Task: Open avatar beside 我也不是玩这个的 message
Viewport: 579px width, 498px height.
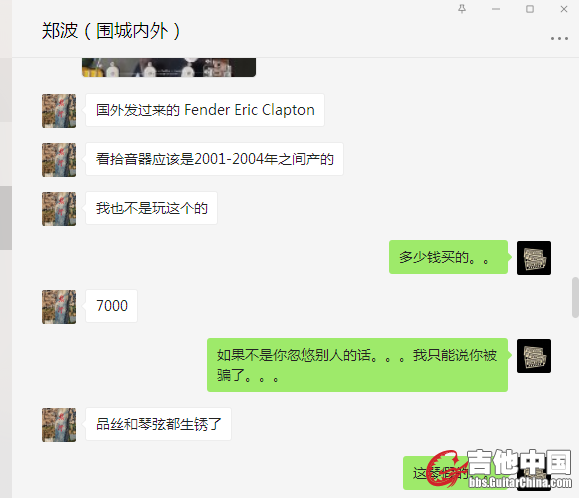Action: click(59, 209)
